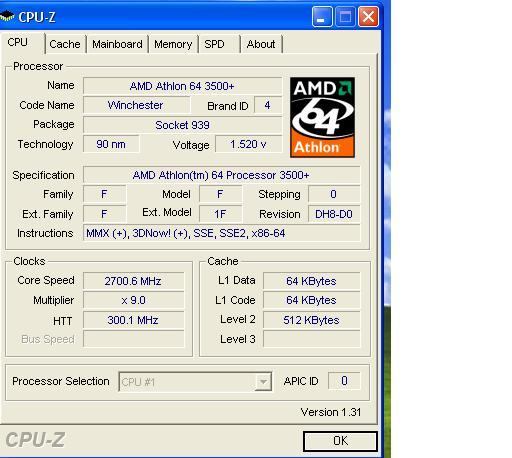512x458 pixels.
Task: Click the Ext. Model value 1F
Action: (x=220, y=214)
